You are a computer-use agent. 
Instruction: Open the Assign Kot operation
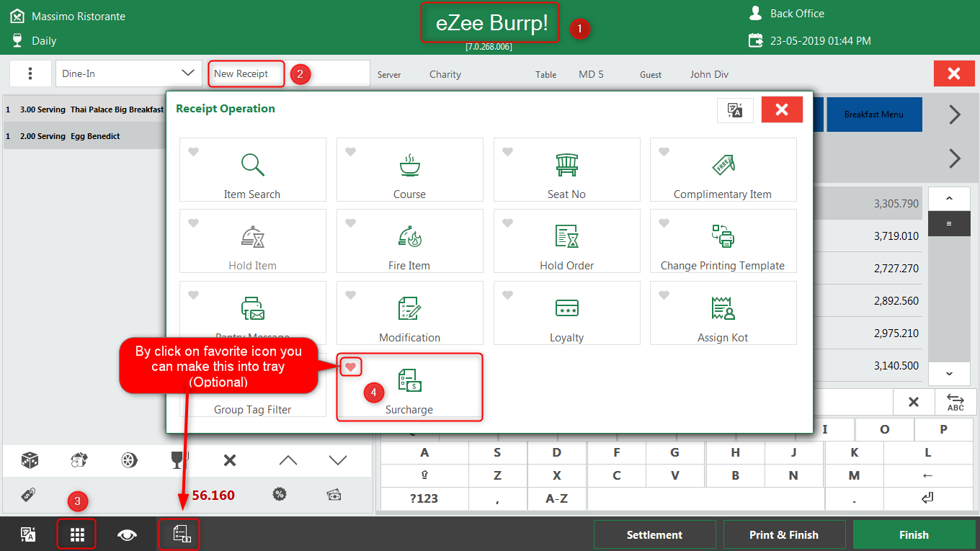(x=723, y=313)
